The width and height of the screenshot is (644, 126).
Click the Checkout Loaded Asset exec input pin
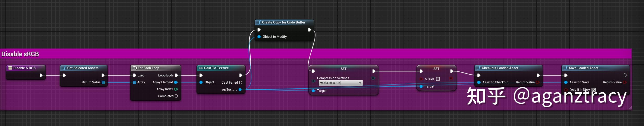point(479,75)
